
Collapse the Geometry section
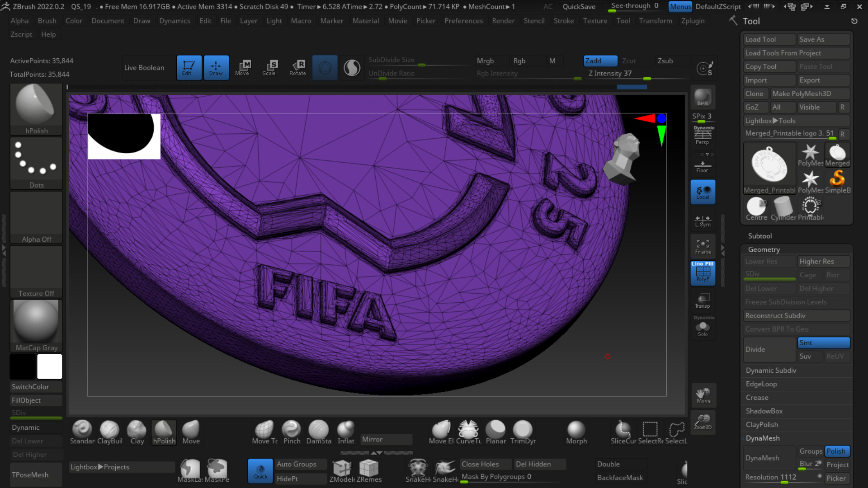pos(764,249)
